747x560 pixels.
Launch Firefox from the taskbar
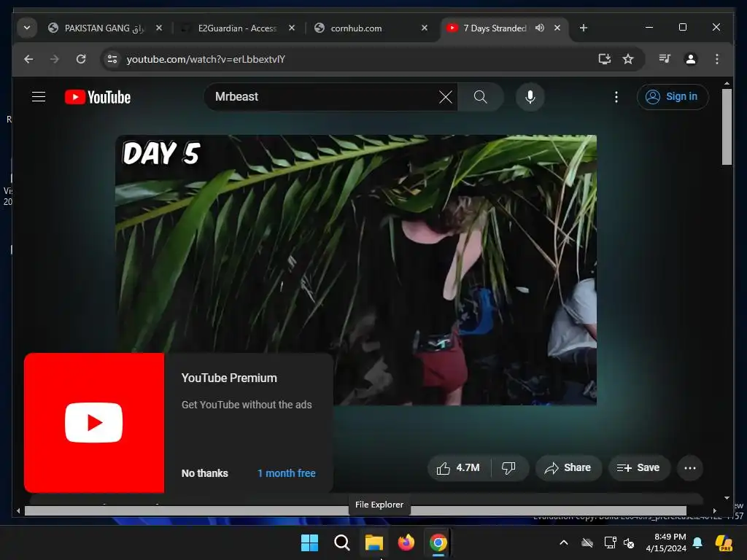click(x=406, y=542)
